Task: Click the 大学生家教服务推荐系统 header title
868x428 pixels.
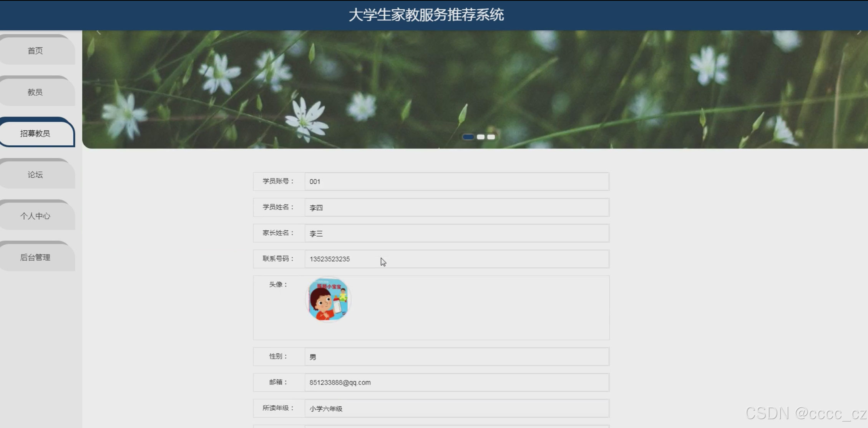Action: (x=426, y=15)
